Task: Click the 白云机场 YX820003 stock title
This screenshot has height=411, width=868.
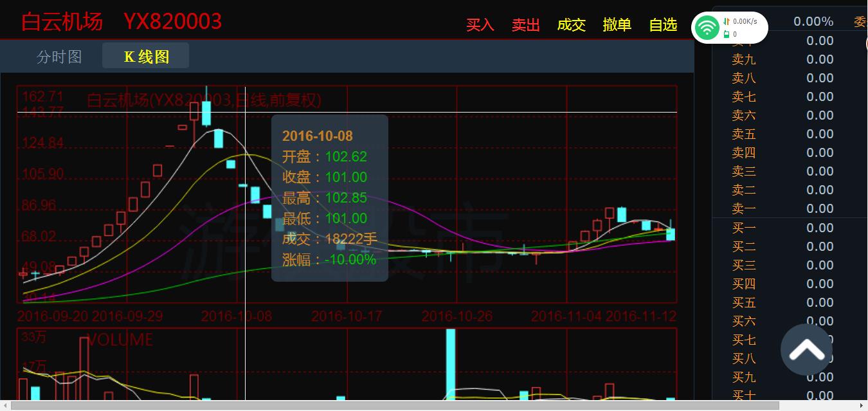Action: pos(122,22)
